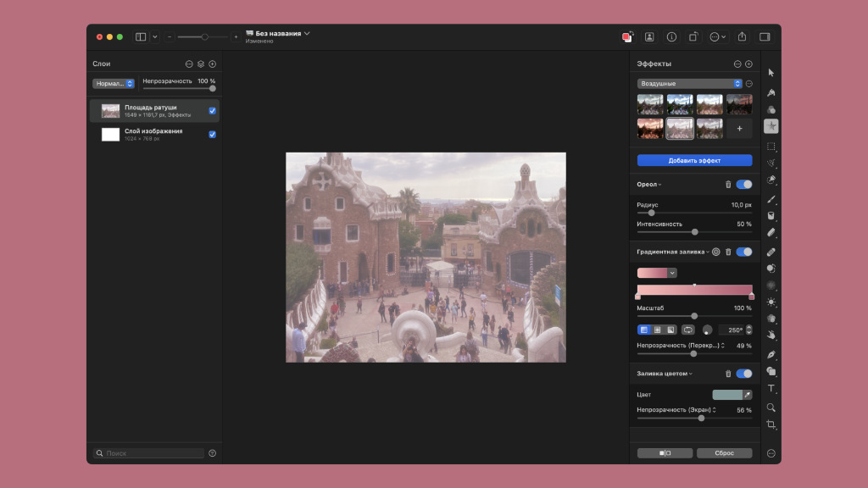Select the Arrange arrow tool
Screen dimensions: 868x488
click(771, 74)
